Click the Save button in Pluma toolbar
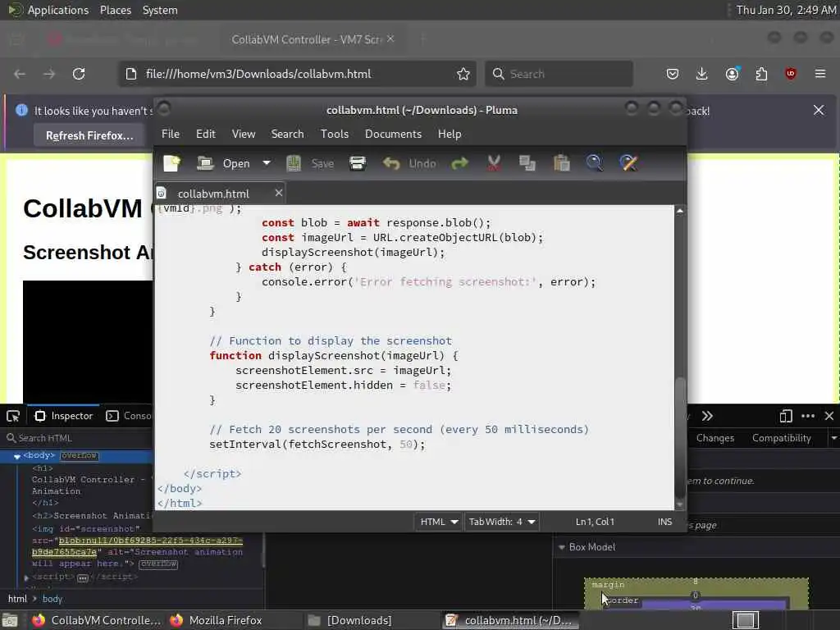The width and height of the screenshot is (840, 630). [310, 163]
